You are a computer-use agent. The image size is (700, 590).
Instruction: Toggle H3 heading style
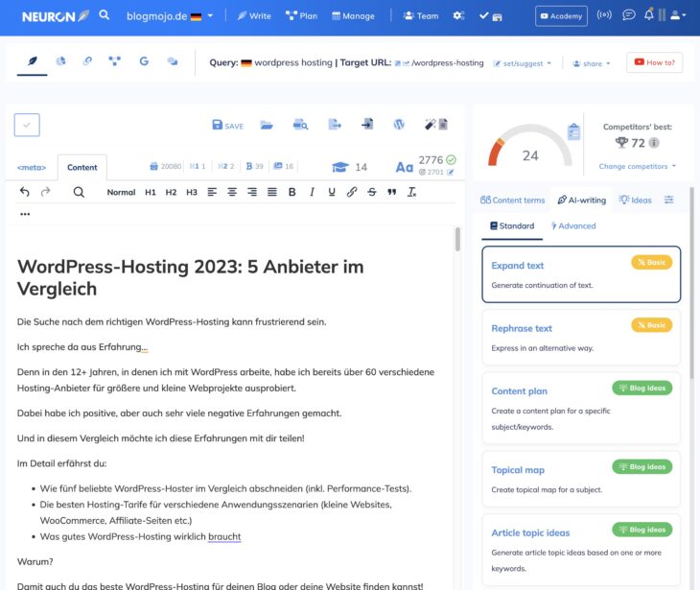(192, 192)
